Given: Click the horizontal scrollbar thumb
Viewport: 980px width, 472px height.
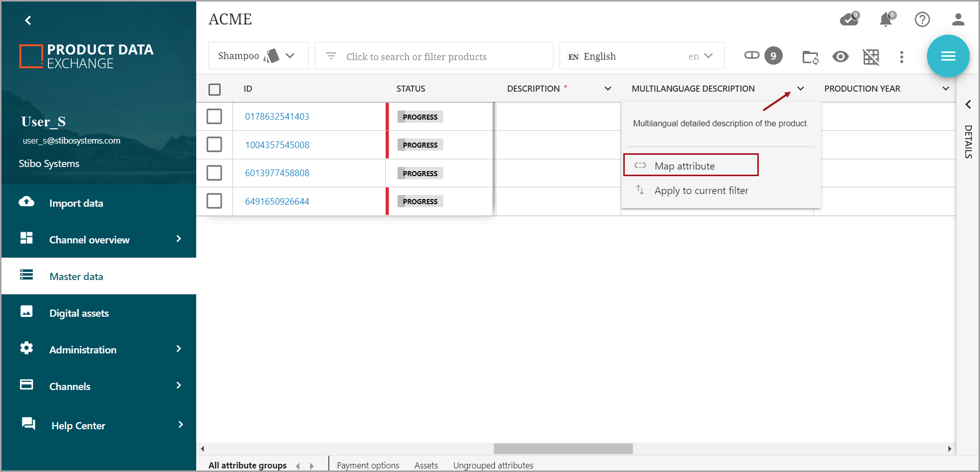Looking at the screenshot, I should point(563,449).
